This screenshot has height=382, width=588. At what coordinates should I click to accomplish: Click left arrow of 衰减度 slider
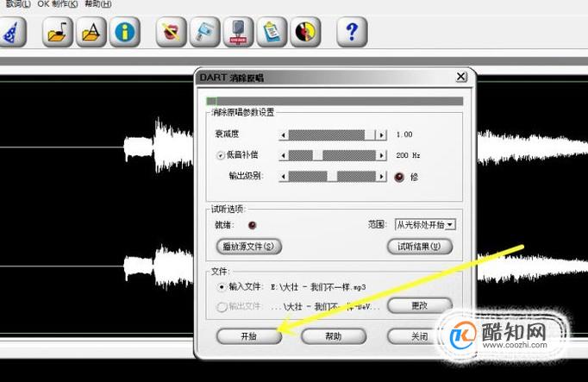(284, 135)
